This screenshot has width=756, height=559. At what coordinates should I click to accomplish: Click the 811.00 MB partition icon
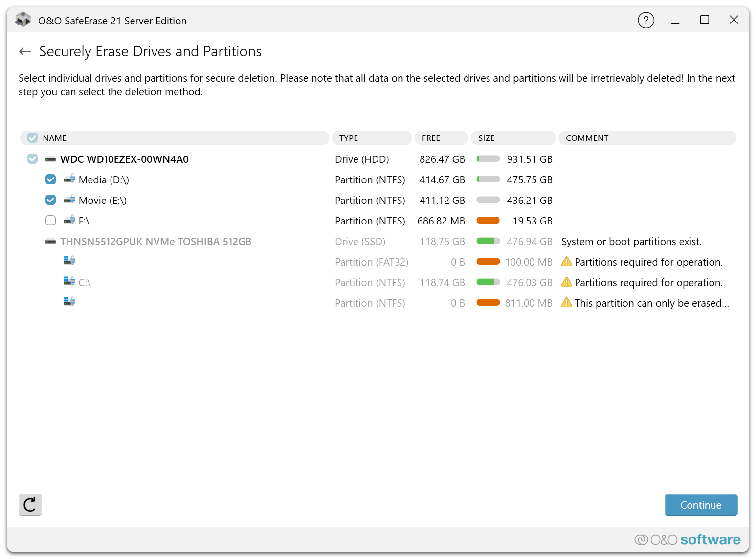(69, 301)
